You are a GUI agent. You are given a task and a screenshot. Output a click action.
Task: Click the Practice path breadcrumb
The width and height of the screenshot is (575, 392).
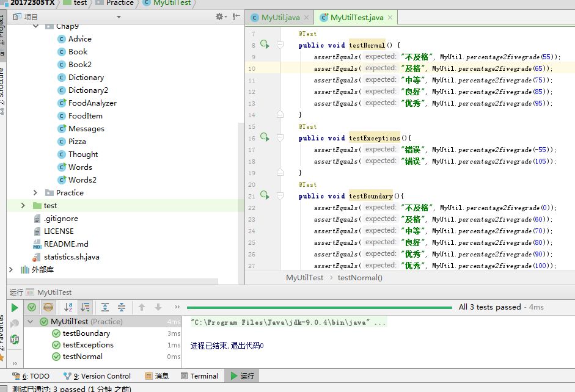(x=120, y=3)
